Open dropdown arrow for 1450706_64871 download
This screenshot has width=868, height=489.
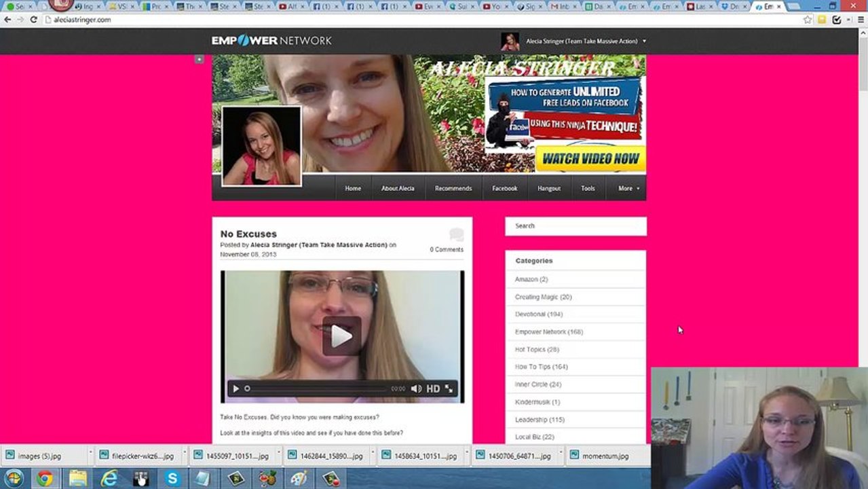click(x=562, y=454)
